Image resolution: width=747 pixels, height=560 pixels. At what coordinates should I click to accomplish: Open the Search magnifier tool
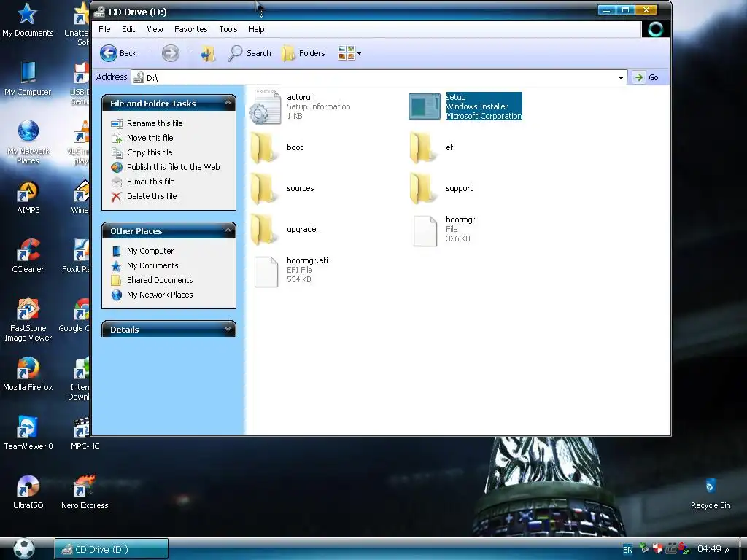coord(249,53)
